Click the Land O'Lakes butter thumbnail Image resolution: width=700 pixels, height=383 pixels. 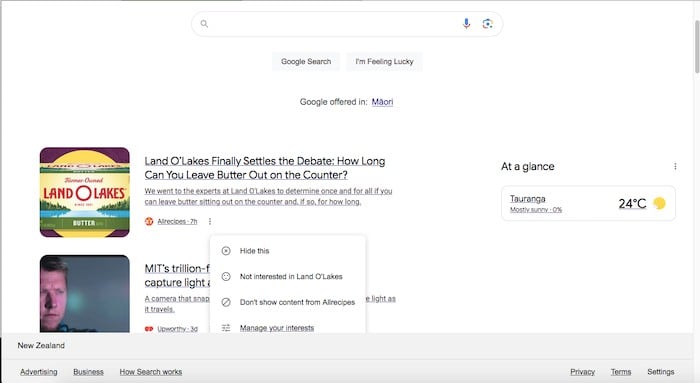(85, 192)
